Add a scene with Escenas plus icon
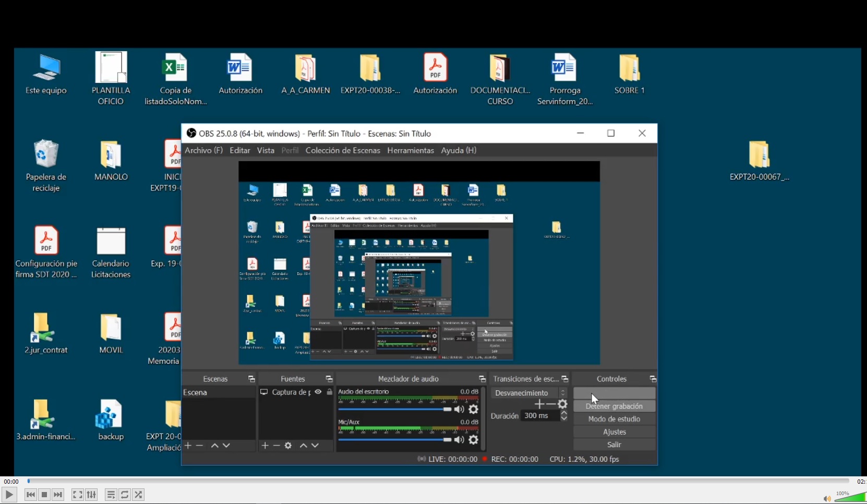 (x=188, y=446)
